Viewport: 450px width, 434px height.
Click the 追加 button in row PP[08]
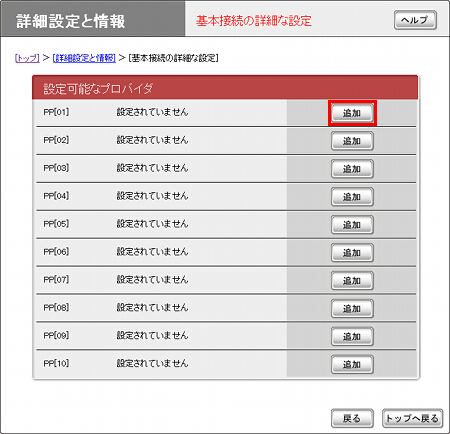point(352,309)
